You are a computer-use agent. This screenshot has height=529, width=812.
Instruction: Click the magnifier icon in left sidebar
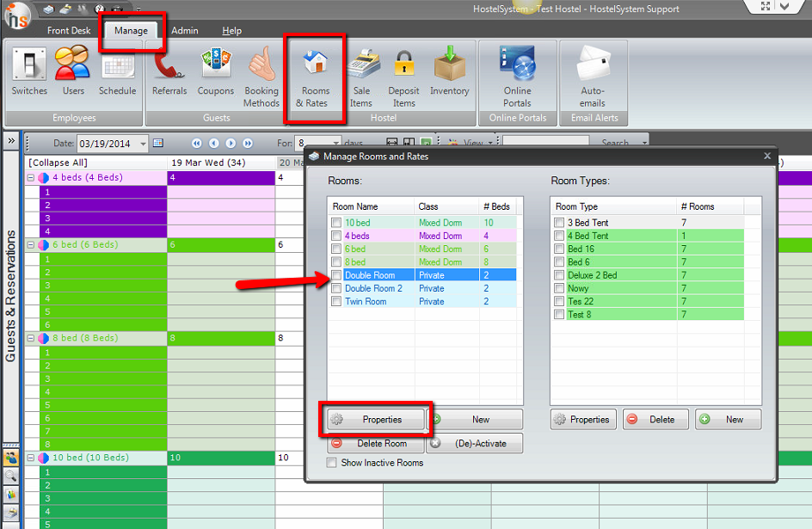coord(11,476)
